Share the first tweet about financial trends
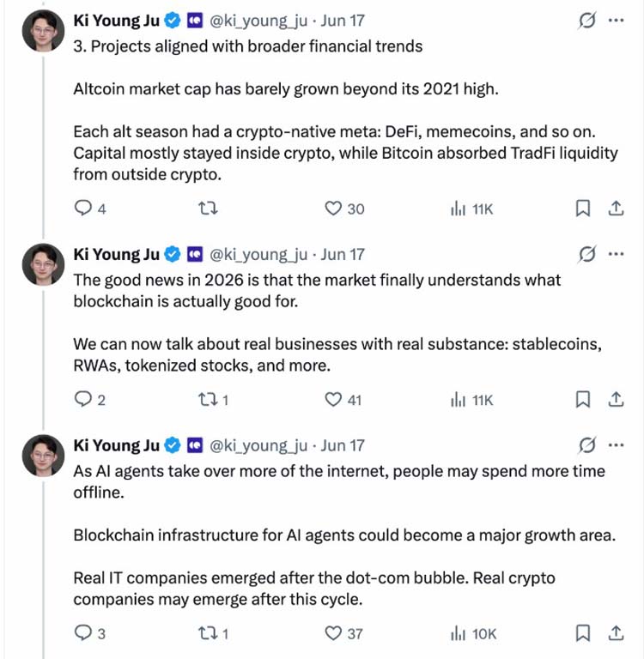This screenshot has height=659, width=644. point(616,209)
